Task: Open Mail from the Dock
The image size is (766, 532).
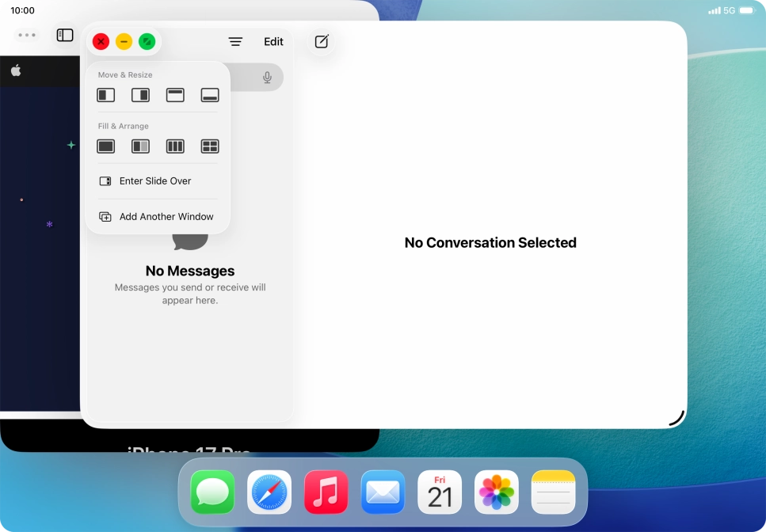Action: coord(383,492)
